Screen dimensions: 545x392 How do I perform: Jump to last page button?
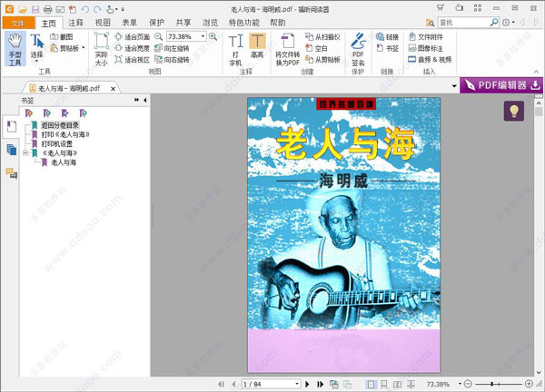tap(320, 384)
